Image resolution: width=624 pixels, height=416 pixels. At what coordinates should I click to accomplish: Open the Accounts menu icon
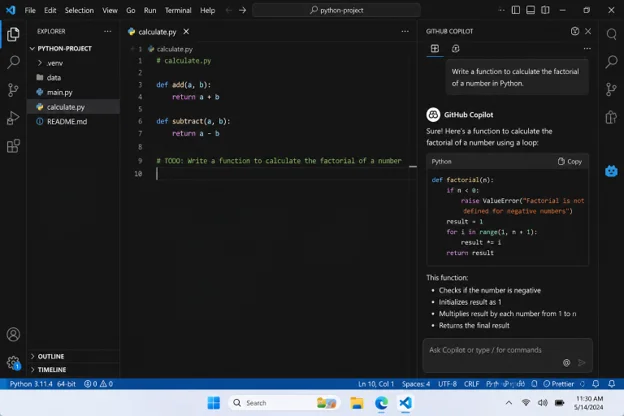tap(13, 334)
